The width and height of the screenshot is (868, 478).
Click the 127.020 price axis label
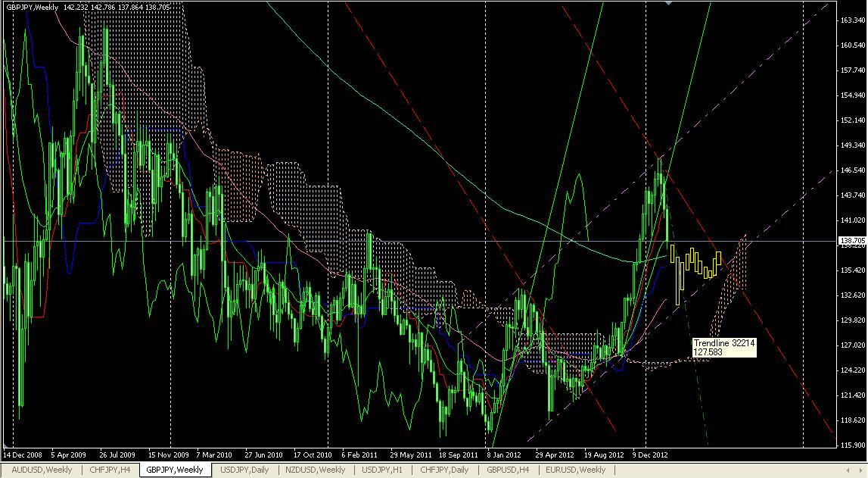[853, 345]
